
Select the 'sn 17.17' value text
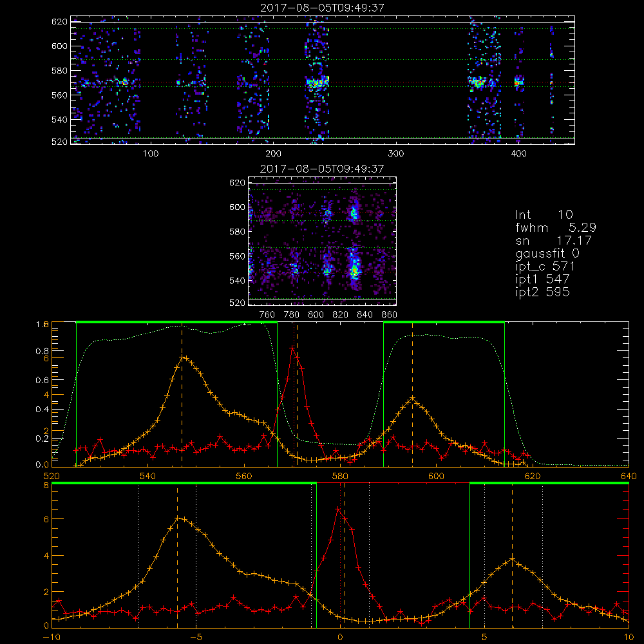pyautogui.click(x=553, y=240)
